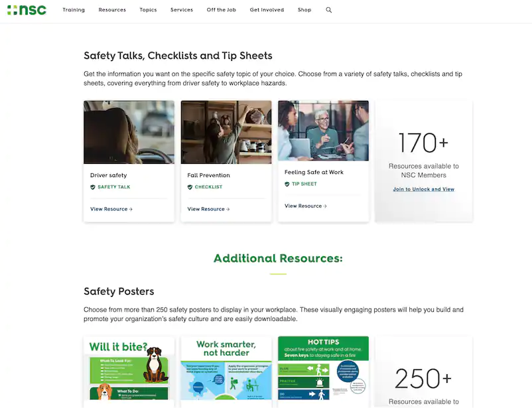Screen dimensions: 532x408
Task: View Resource for Driver safety
Action: (111, 209)
